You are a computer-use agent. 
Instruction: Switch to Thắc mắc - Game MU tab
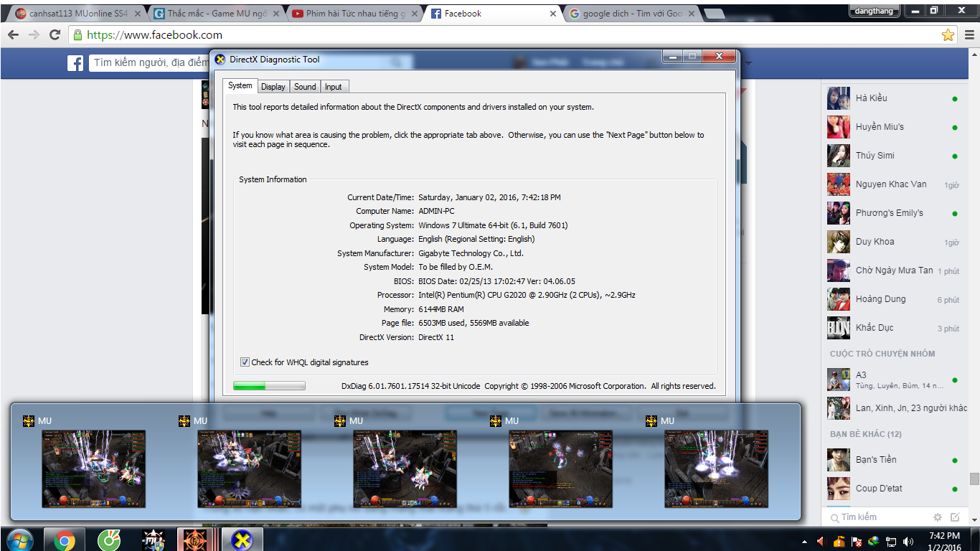[x=216, y=14]
